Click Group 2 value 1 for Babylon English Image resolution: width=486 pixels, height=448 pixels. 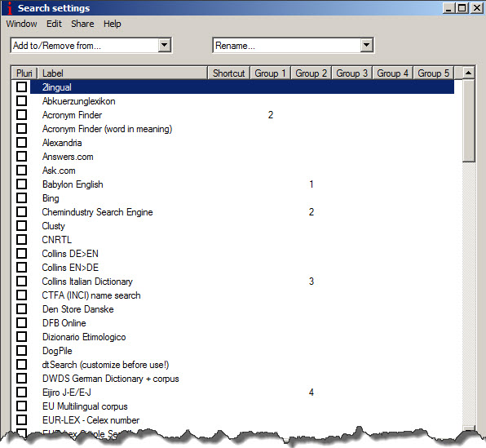tap(311, 184)
